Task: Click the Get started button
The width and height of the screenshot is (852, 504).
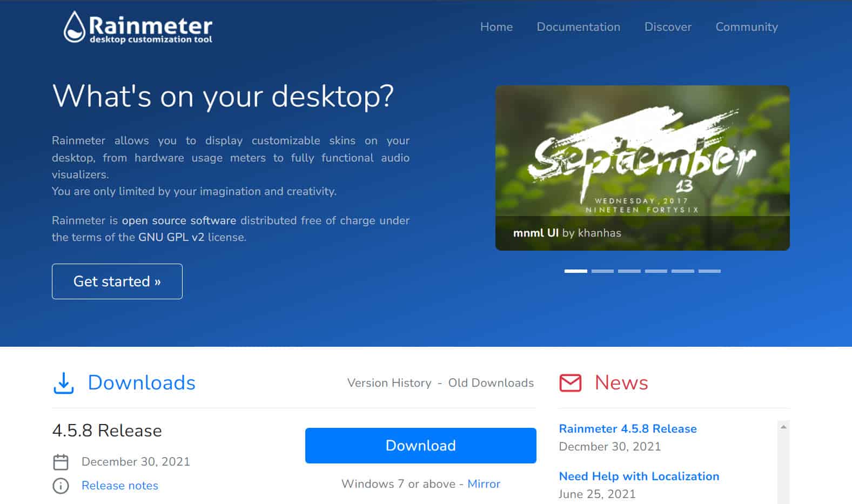Action: (x=117, y=281)
